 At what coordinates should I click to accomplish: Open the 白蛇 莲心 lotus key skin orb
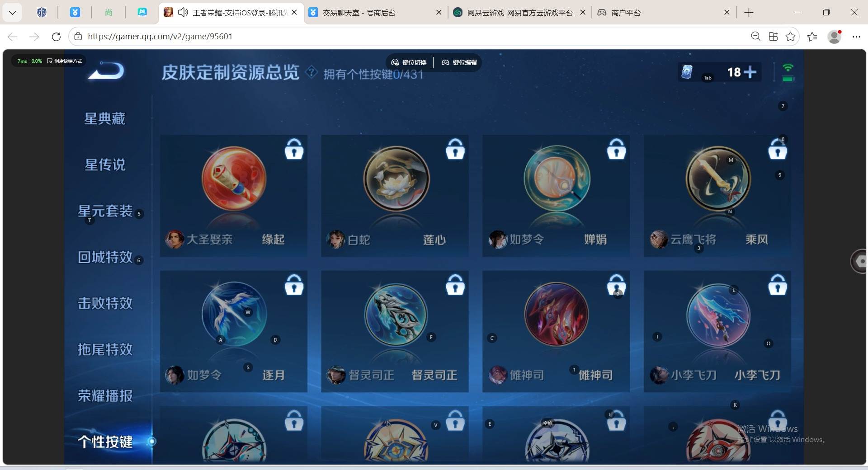(x=396, y=179)
